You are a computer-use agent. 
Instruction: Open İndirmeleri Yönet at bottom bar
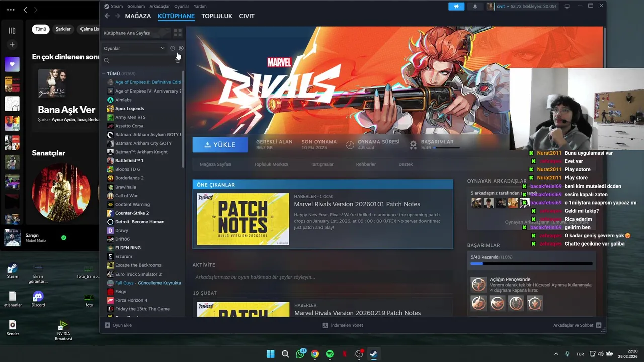(343, 325)
